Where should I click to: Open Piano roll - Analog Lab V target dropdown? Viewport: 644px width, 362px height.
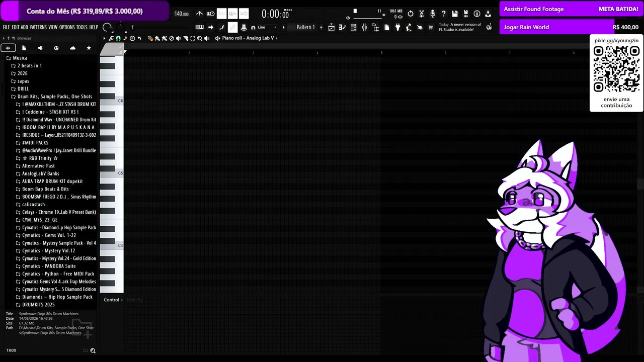coord(248,38)
